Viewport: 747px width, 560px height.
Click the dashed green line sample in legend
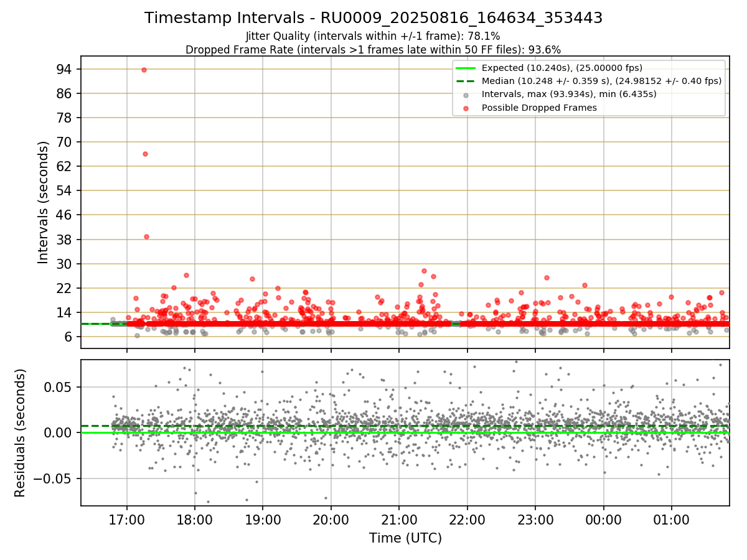pos(466,81)
